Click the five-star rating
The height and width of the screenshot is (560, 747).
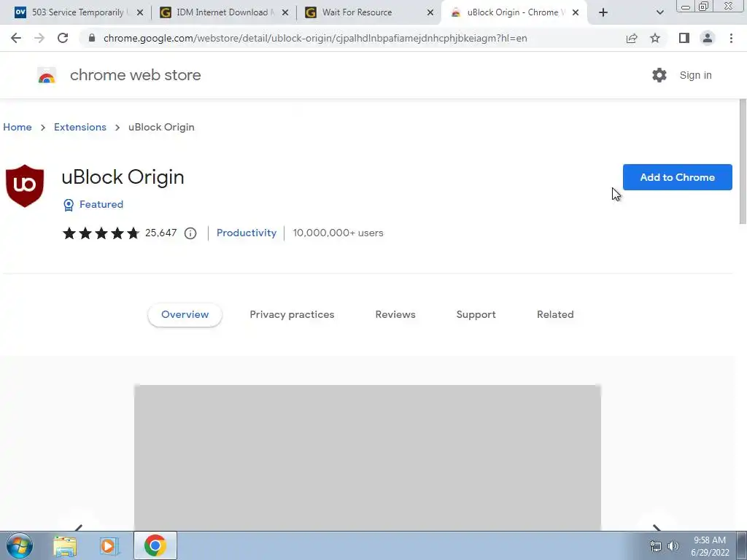tap(101, 233)
